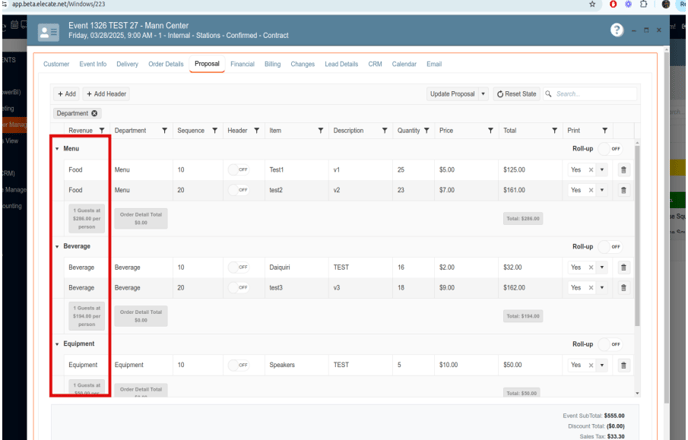
Task: Open the Calendar tab
Action: 404,64
